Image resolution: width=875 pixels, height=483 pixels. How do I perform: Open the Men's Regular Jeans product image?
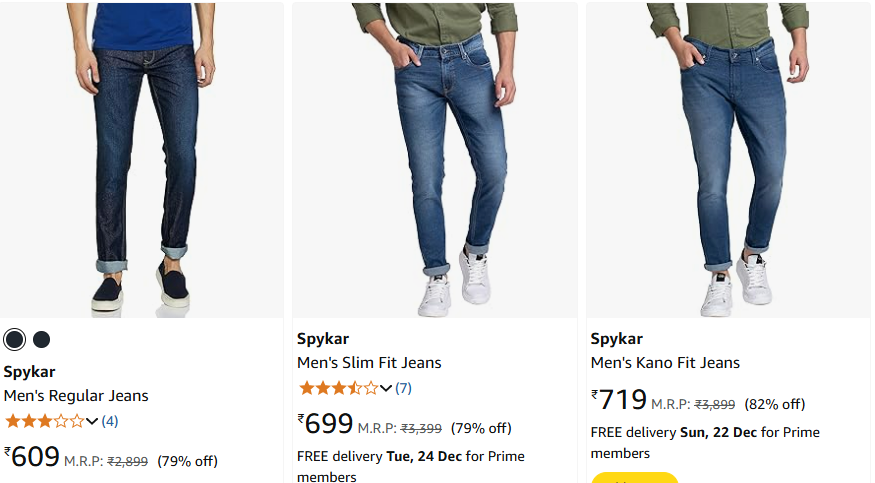[142, 160]
